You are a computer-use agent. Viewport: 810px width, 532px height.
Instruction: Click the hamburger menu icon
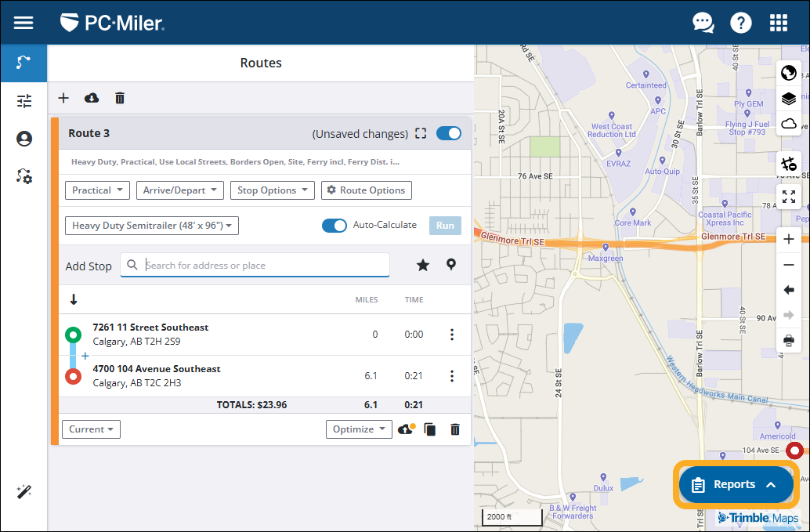point(24,22)
